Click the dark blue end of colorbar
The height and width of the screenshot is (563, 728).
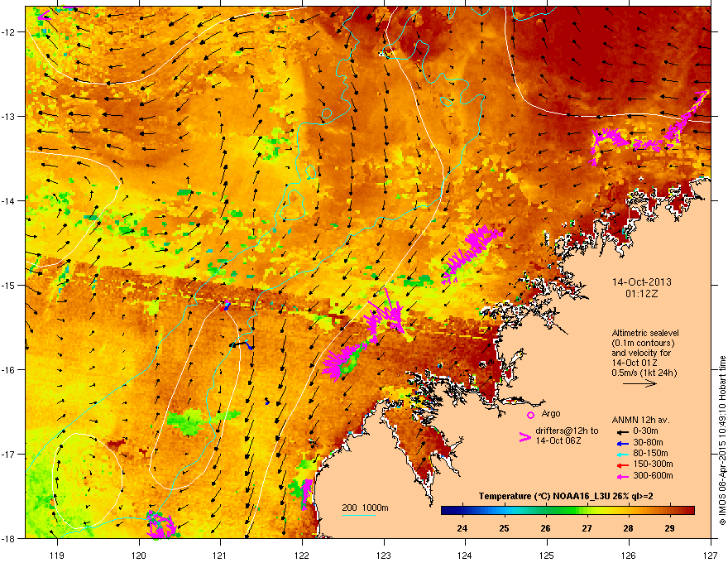[x=444, y=511]
